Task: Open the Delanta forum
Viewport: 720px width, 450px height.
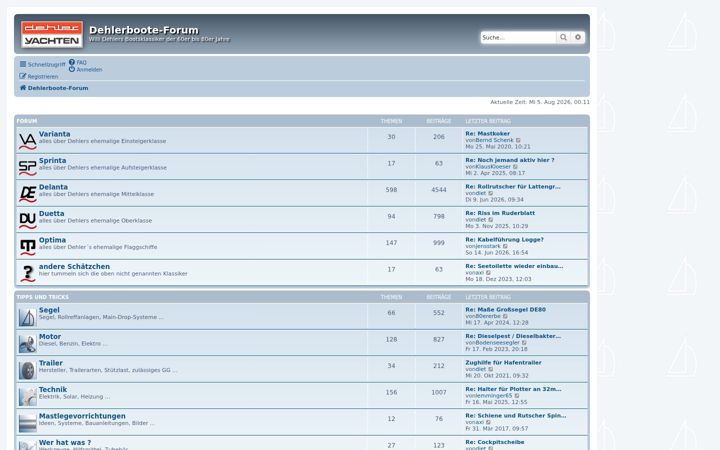Action: 53,187
